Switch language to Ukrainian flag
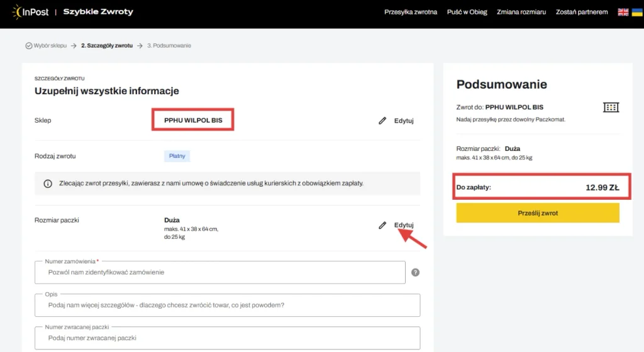The image size is (644, 352). point(637,13)
